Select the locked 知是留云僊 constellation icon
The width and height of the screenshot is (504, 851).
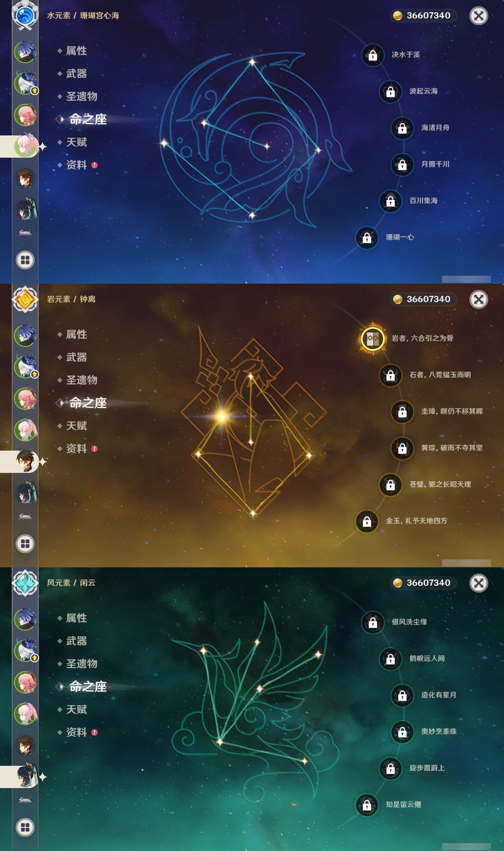(x=367, y=805)
